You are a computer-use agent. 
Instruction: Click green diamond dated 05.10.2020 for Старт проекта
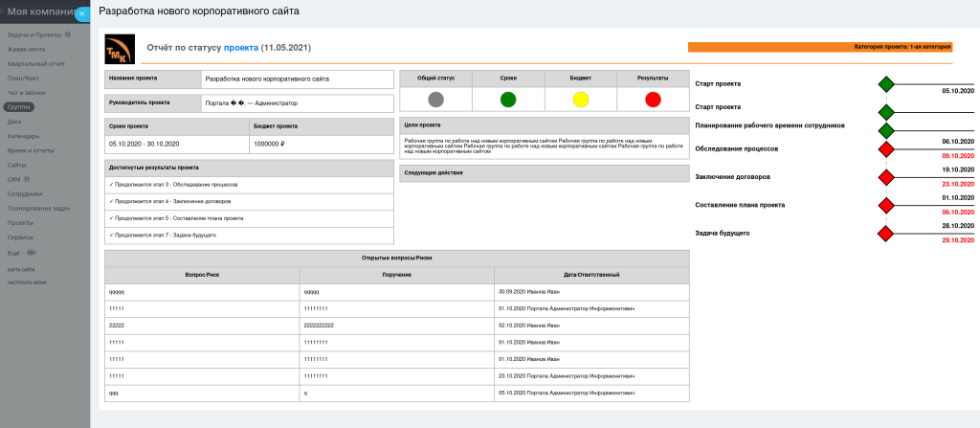[x=885, y=84]
